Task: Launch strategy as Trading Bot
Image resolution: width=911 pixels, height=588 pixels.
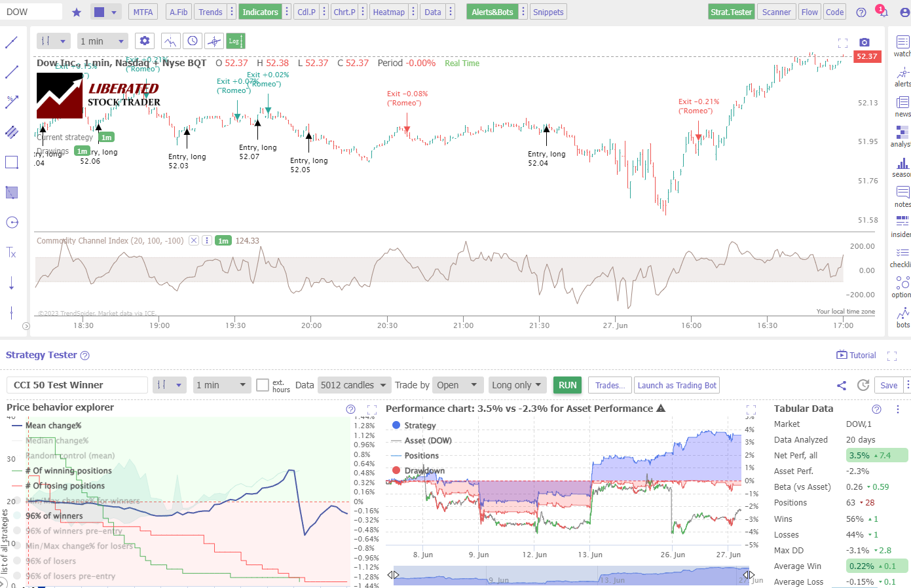Action: click(677, 385)
